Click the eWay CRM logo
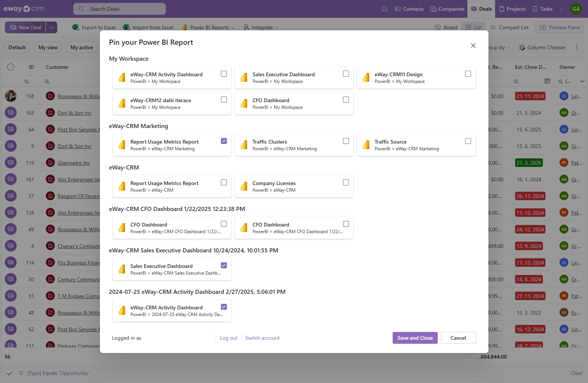The width and height of the screenshot is (588, 383). point(24,9)
